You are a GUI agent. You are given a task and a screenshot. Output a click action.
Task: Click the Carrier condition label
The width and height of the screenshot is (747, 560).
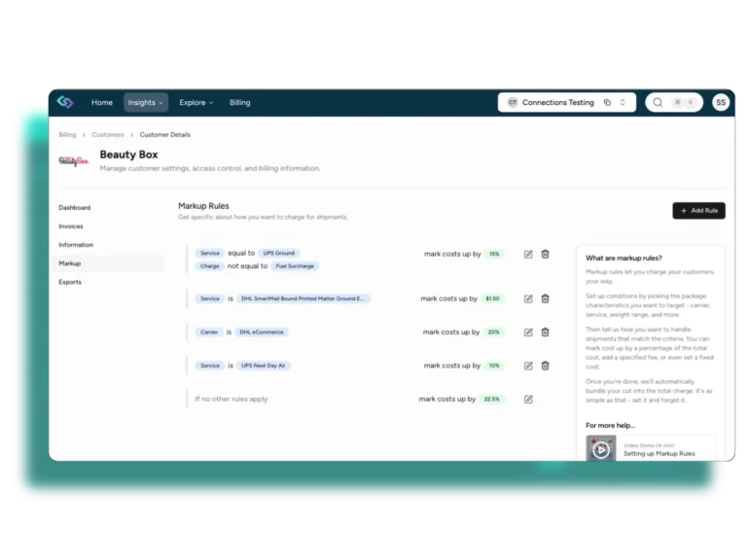[209, 332]
